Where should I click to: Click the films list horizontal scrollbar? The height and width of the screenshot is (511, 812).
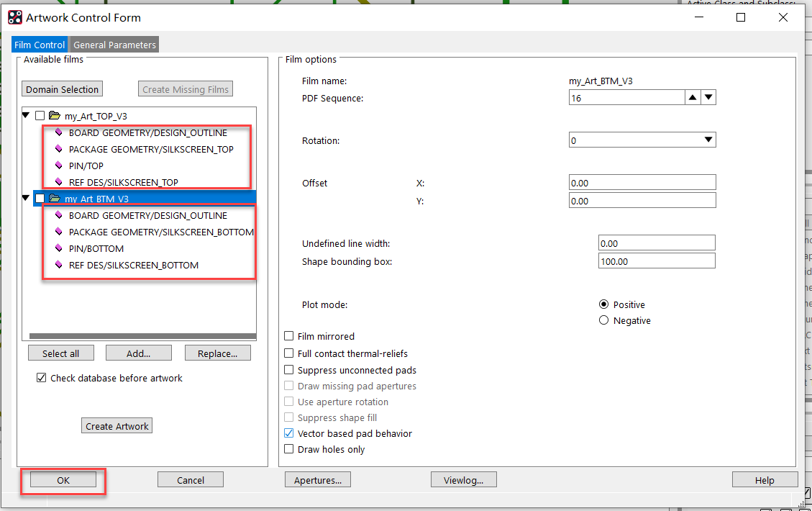[x=140, y=336]
